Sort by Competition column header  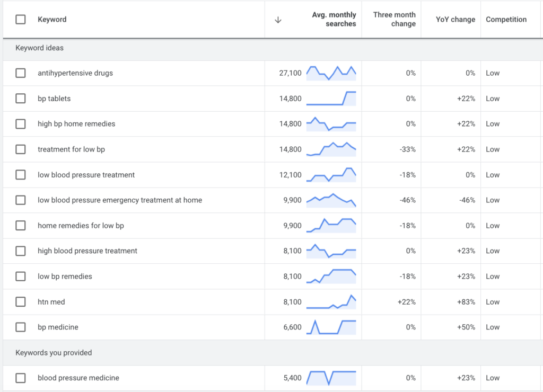pos(506,20)
